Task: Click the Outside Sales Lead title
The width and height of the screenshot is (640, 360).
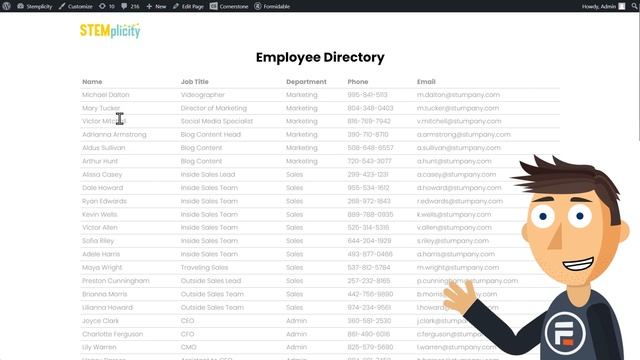Action: coord(211,281)
